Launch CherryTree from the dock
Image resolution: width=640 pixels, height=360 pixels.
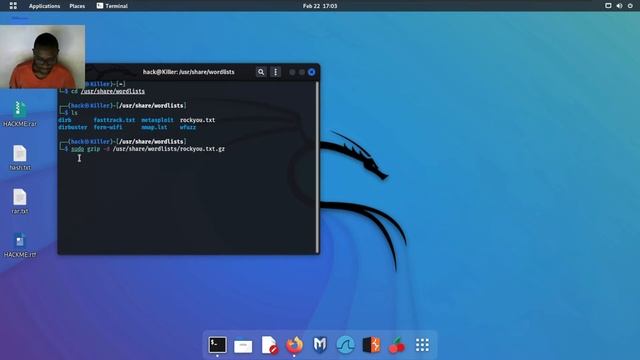(x=397, y=345)
